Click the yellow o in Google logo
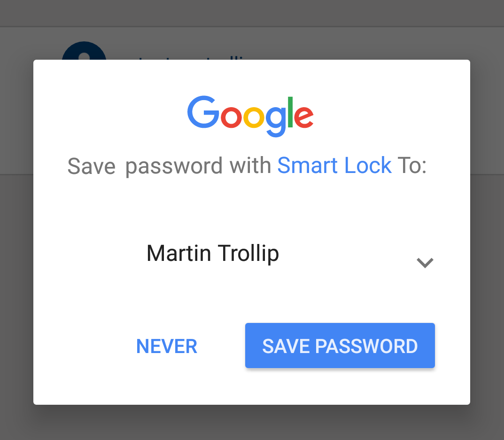The height and width of the screenshot is (440, 504). (254, 117)
